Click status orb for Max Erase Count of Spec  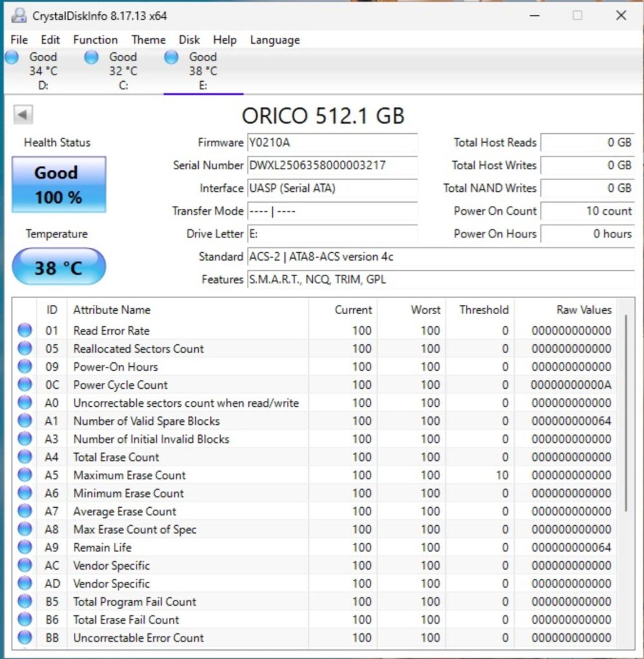(x=25, y=529)
